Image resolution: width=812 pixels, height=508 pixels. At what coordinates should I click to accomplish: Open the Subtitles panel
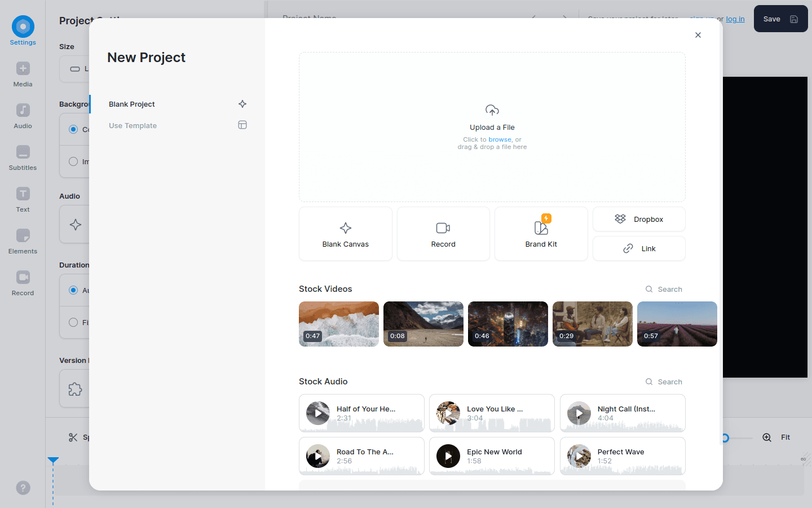(23, 157)
